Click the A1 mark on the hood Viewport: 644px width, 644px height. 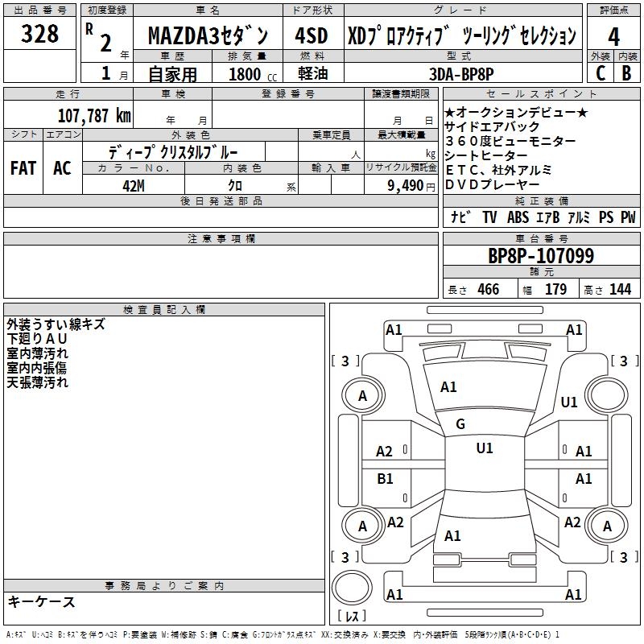click(448, 387)
